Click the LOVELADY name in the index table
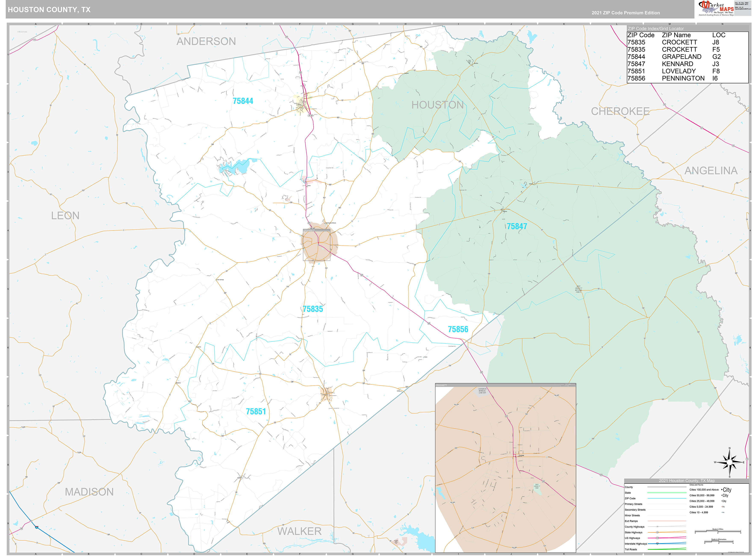 tap(679, 71)
